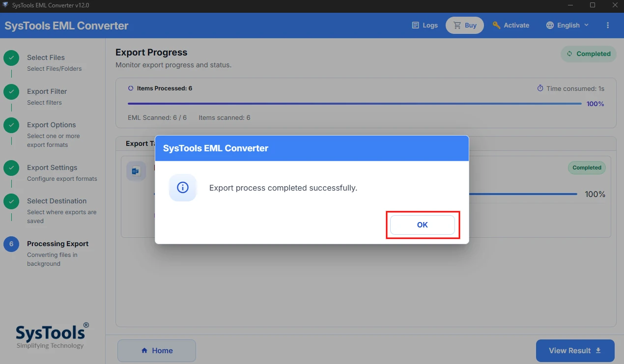
Task: Open the Logs viewer
Action: pos(425,25)
